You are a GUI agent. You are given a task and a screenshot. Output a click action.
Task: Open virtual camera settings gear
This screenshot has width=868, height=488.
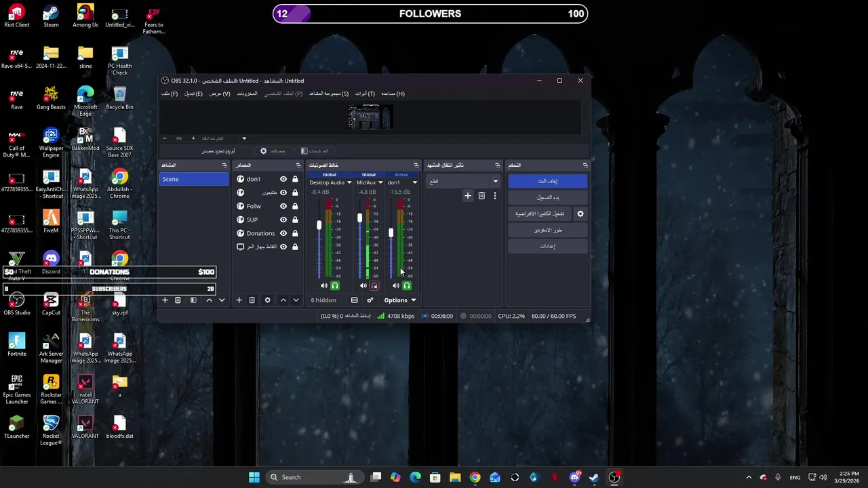(580, 213)
